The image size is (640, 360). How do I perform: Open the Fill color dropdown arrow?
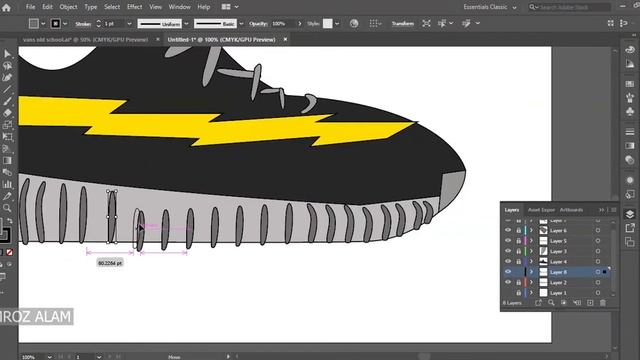point(43,24)
